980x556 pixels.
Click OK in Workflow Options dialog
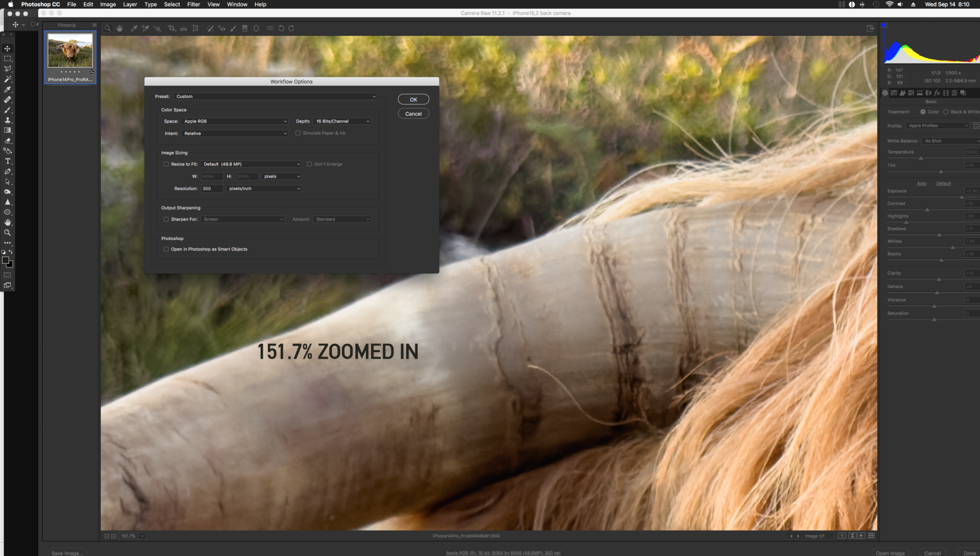pyautogui.click(x=413, y=99)
